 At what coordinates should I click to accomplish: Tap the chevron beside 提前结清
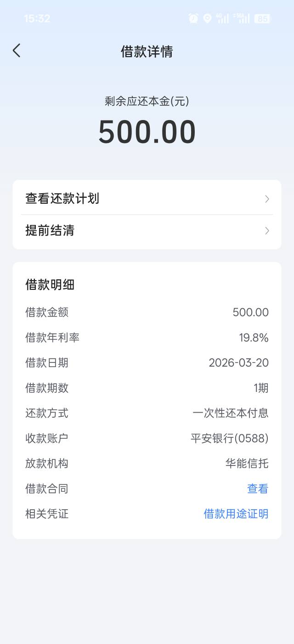click(267, 230)
